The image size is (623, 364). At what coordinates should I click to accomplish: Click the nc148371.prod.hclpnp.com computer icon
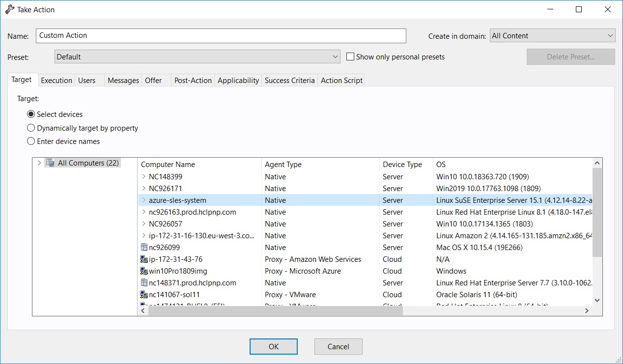coord(144,283)
